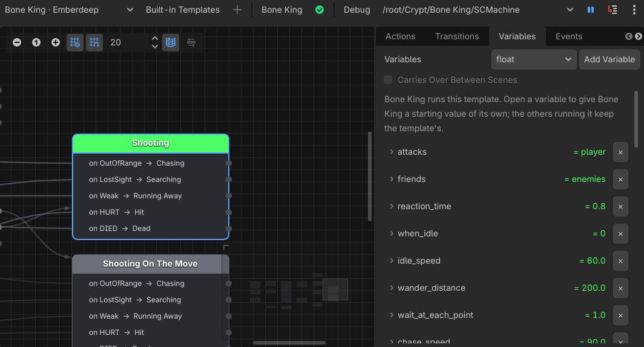Remove the reaction_time variable
Viewport: 644px width, 347px height.
[620, 207]
